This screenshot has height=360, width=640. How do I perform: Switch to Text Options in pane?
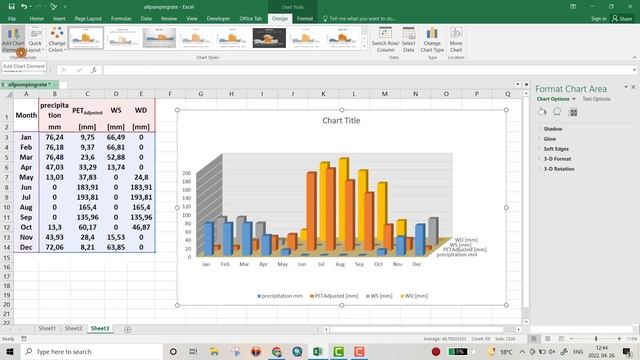point(596,99)
